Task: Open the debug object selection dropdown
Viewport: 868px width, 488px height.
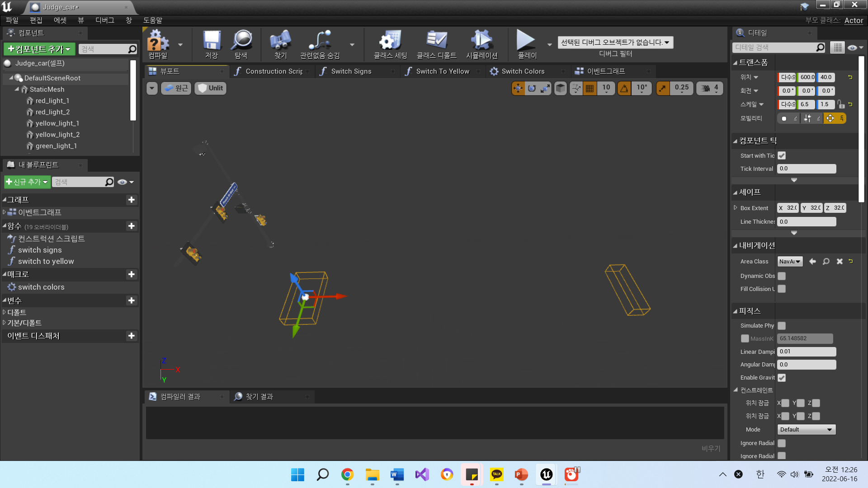Action: tap(615, 42)
